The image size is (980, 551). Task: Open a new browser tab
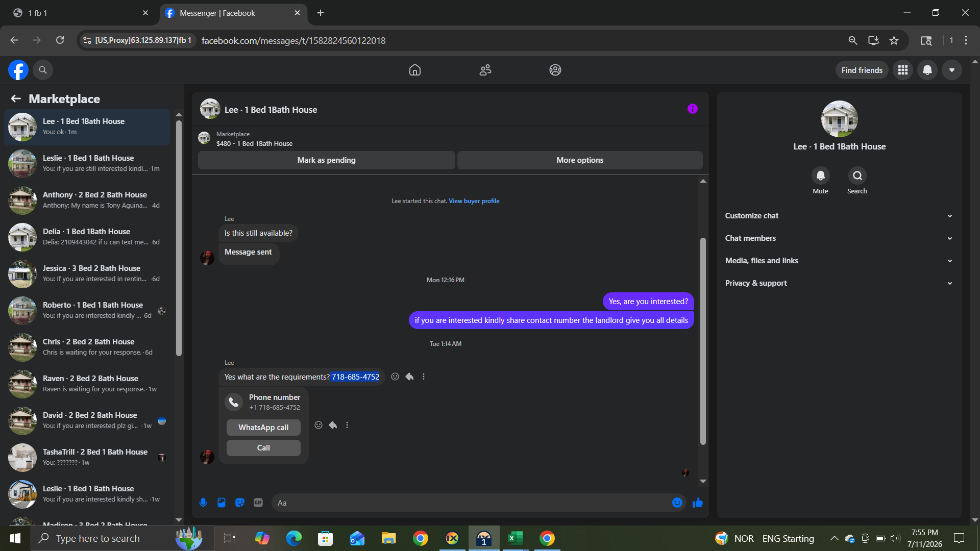321,13
